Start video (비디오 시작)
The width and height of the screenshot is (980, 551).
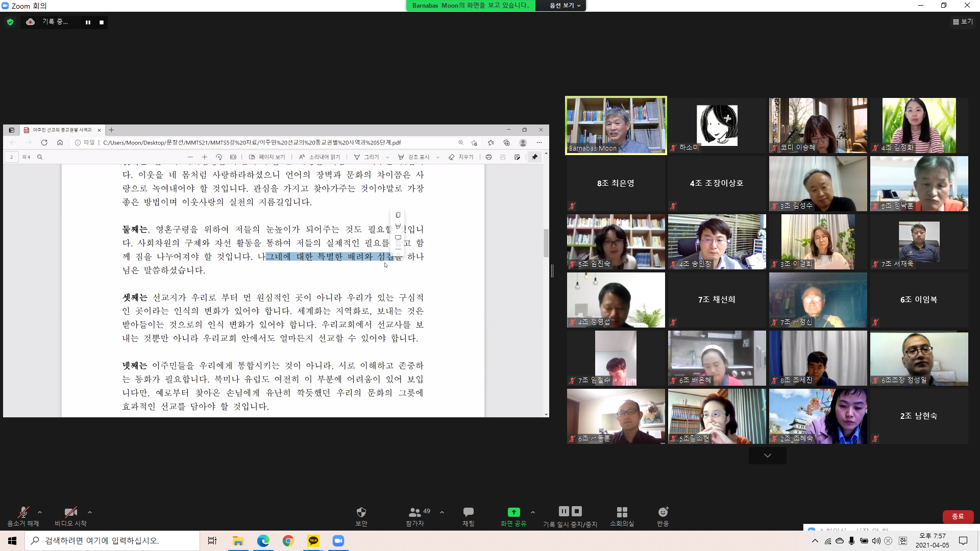[x=70, y=513]
